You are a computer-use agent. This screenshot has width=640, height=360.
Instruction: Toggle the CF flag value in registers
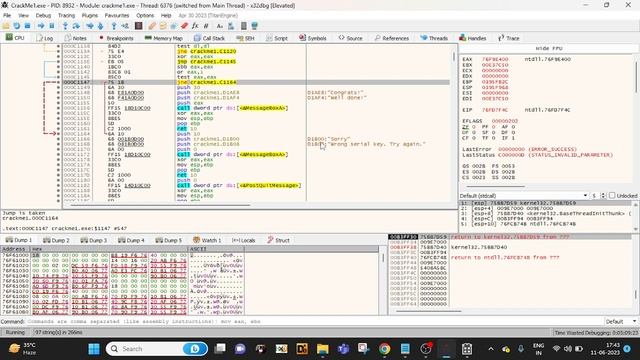point(475,138)
